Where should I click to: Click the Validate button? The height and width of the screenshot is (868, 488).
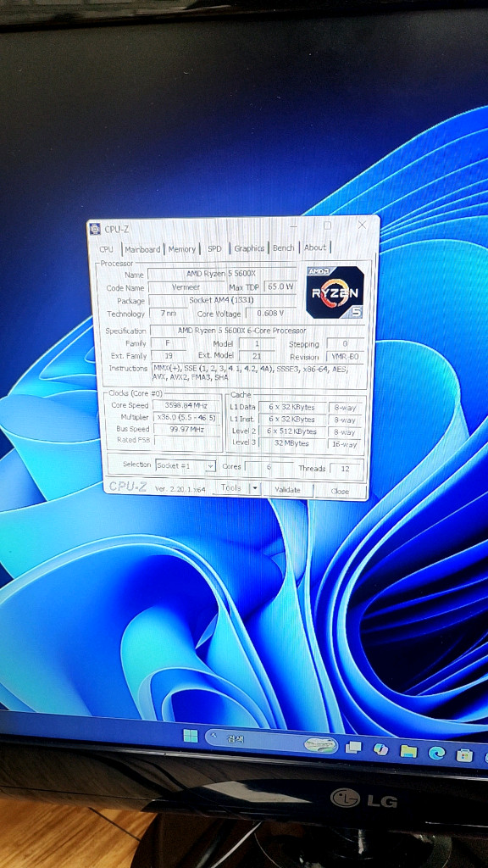coord(288,490)
